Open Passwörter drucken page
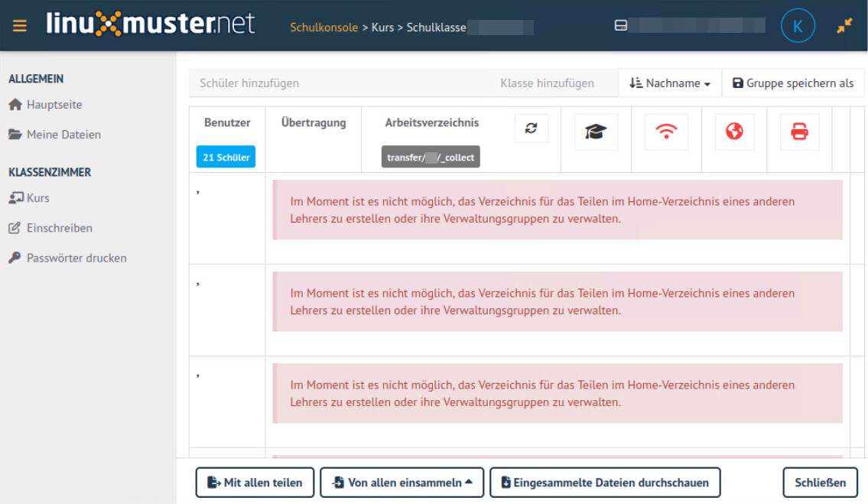 [x=76, y=258]
